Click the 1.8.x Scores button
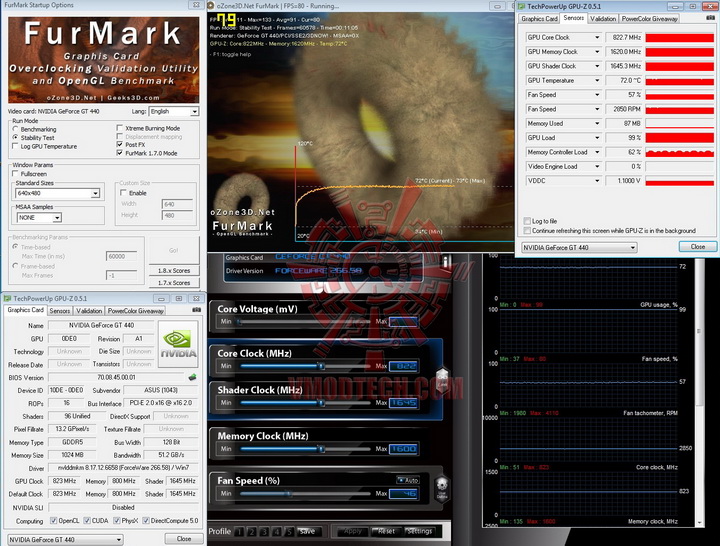720x546 pixels. coord(174,270)
